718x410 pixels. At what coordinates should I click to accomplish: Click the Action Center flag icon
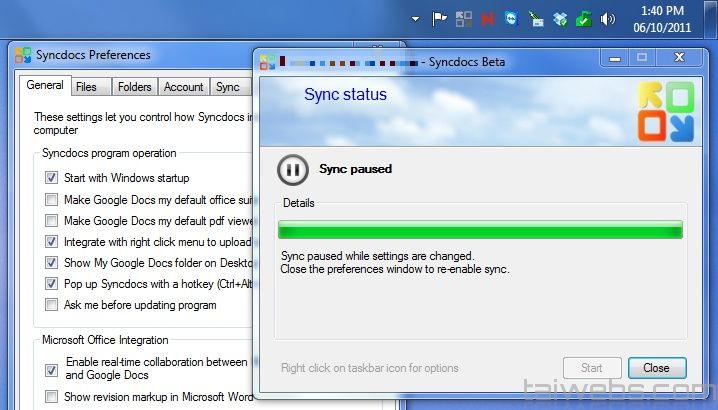coord(439,19)
